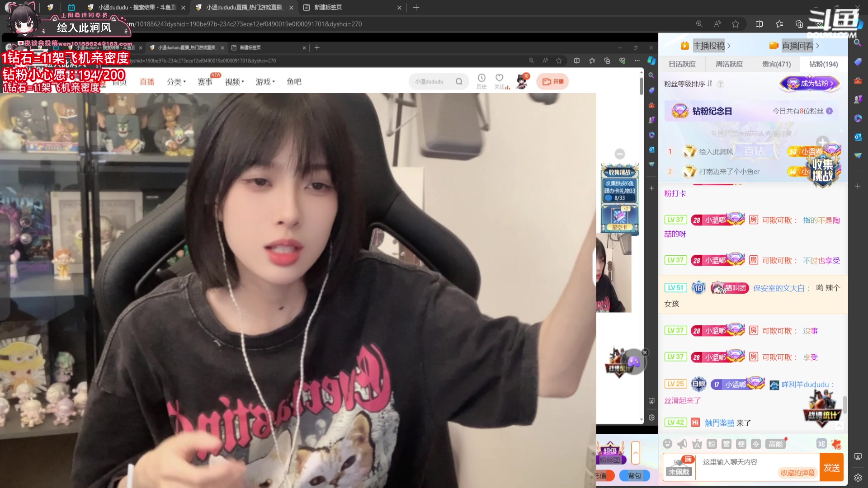Image resolution: width=868 pixels, height=488 pixels.
Task: Click the help question mark beside 粉丝等级排序
Action: (x=720, y=84)
